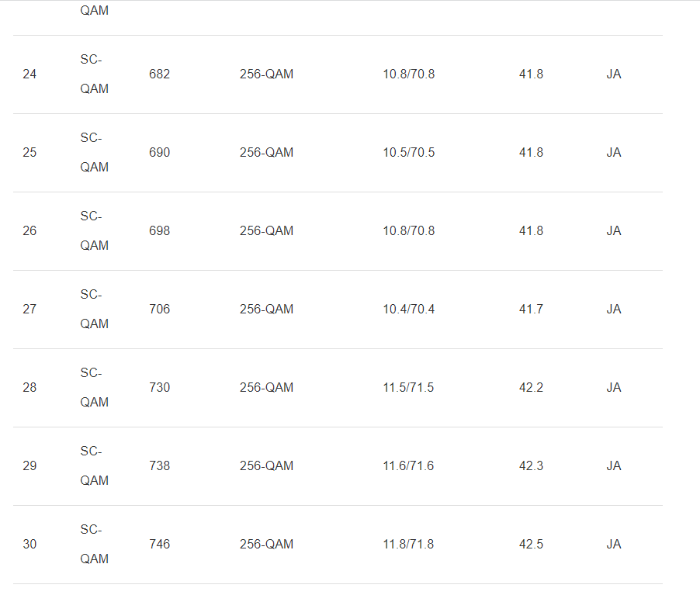Click frequency value 730
The image size is (700, 602).
159,388
